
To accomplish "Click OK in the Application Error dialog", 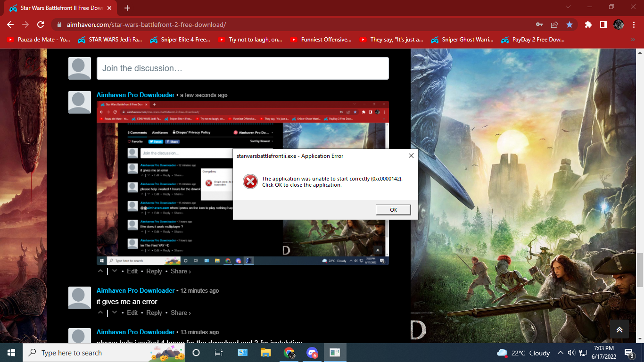I will pyautogui.click(x=393, y=210).
